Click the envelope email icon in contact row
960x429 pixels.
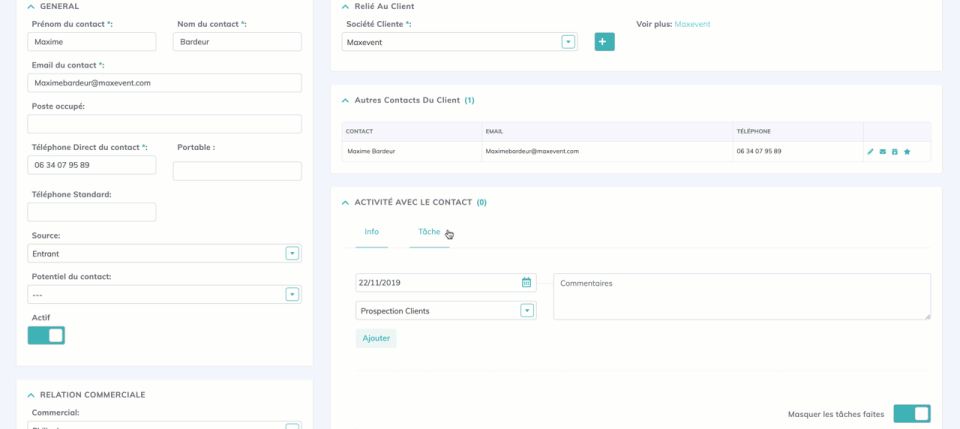click(x=883, y=152)
